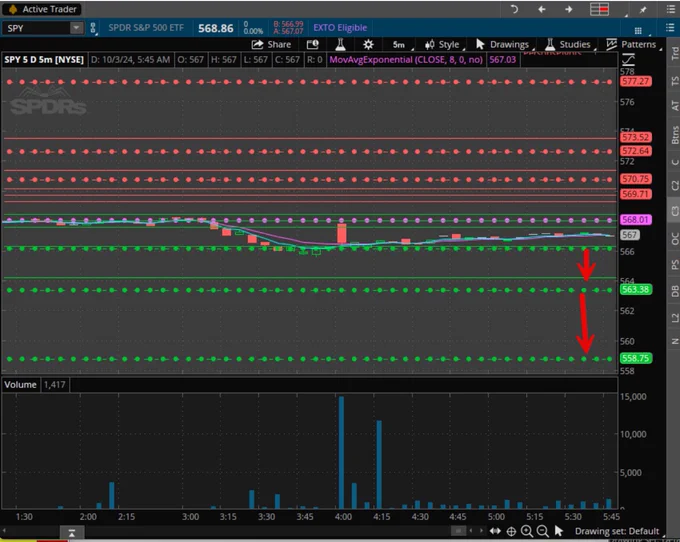Click the large red candle near 4:00

342,233
